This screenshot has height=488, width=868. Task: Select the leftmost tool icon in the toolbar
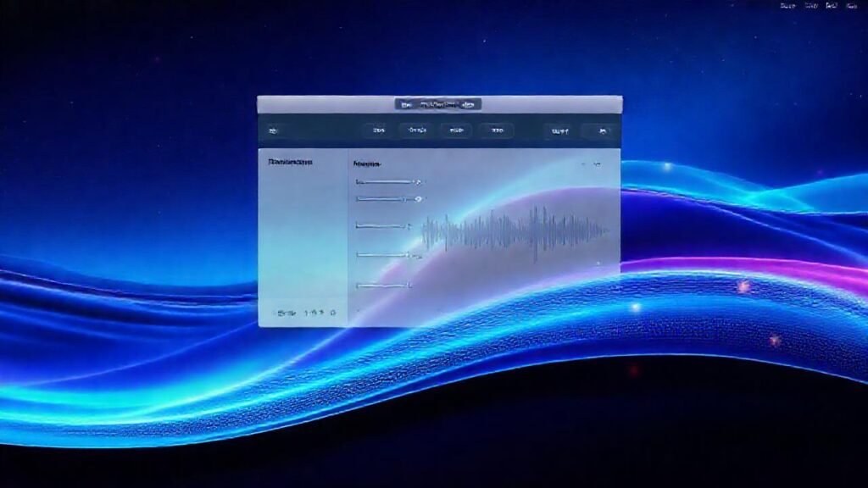[x=272, y=129]
